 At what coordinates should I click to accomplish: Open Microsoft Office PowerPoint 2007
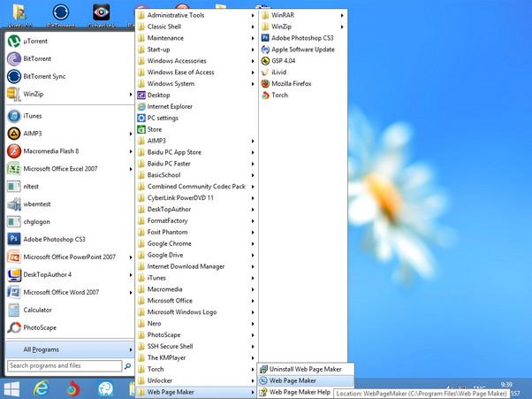click(70, 257)
